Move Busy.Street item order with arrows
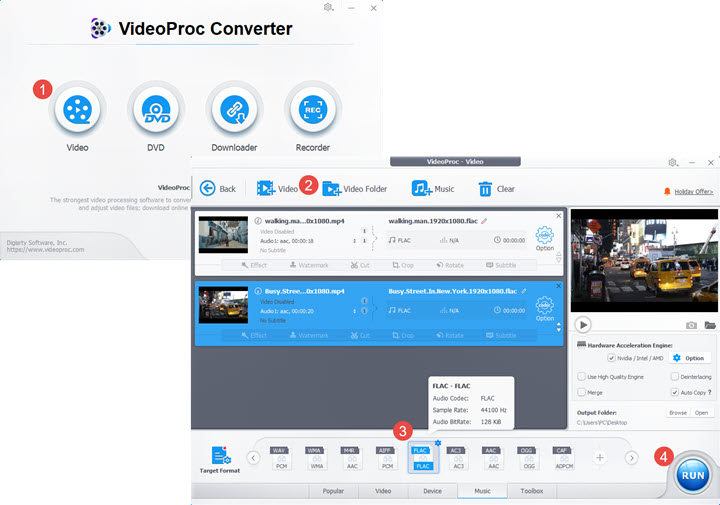This screenshot has width=720, height=505. pyautogui.click(x=558, y=327)
